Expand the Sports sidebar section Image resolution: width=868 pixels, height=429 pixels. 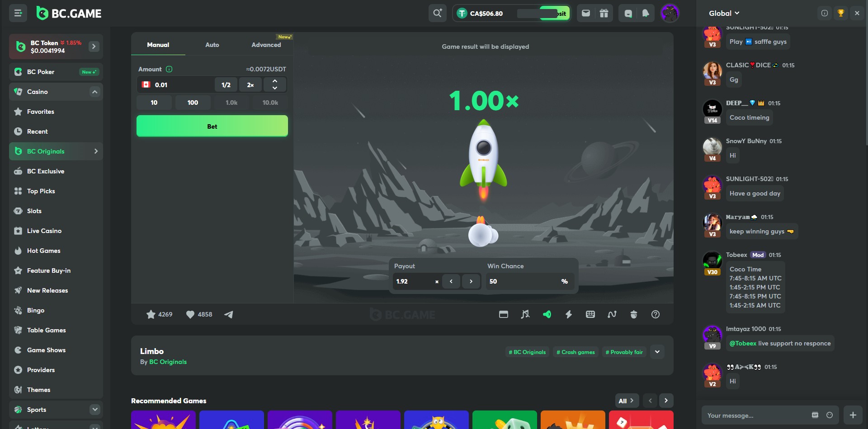pos(94,410)
